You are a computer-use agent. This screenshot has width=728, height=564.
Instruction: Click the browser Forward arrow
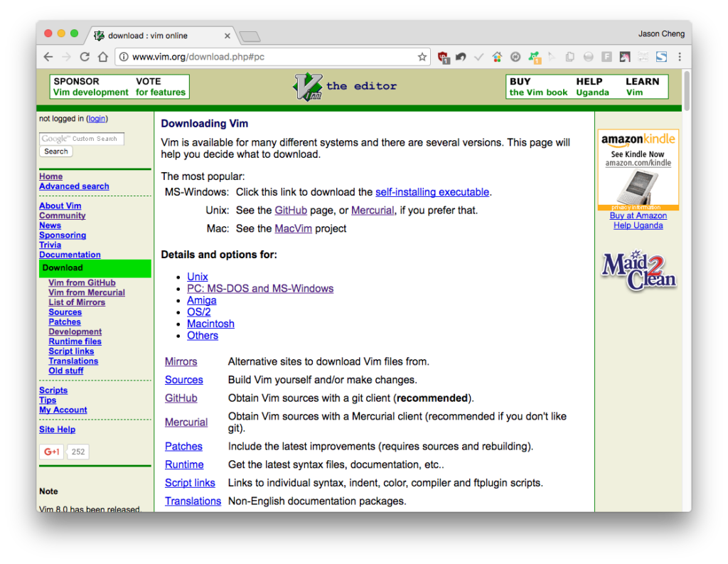coord(66,57)
